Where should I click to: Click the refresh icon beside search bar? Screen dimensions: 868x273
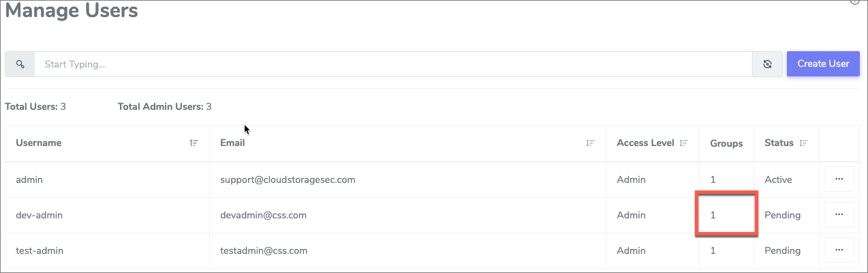[x=767, y=64]
